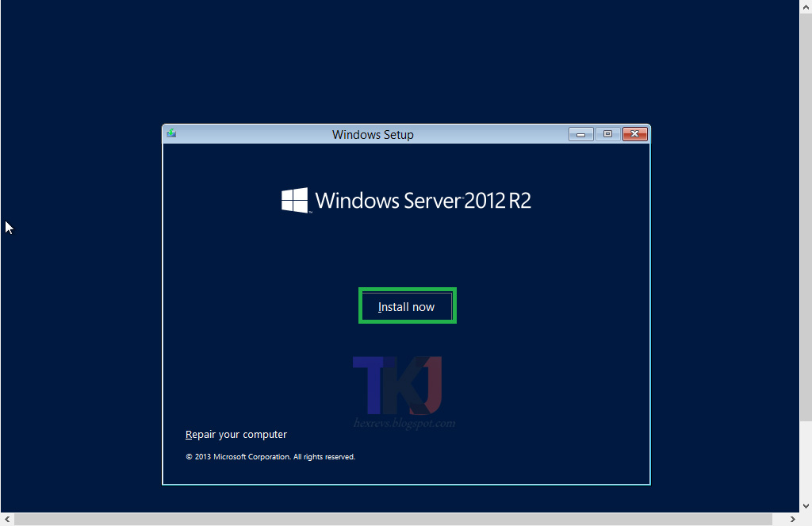Click the vertical scrollbar down arrow
Screen dimensions: 812x526
tap(806, 506)
